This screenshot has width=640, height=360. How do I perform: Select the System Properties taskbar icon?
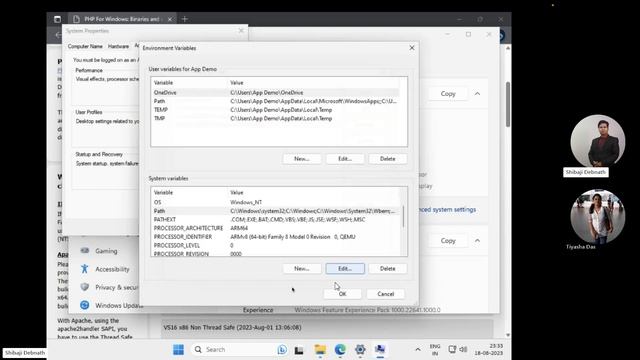(380, 349)
